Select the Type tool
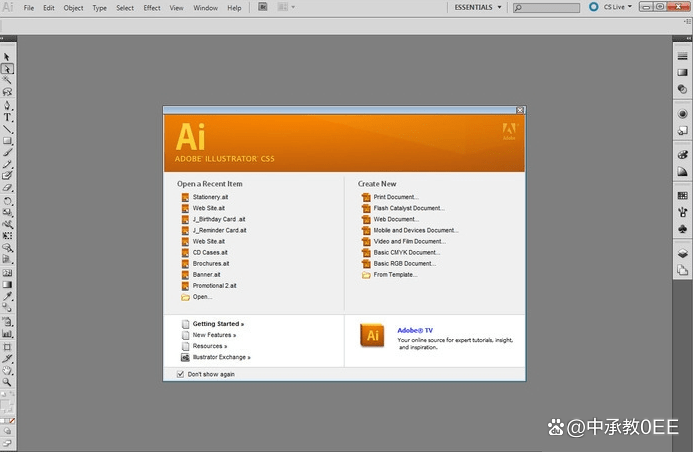 (x=7, y=117)
